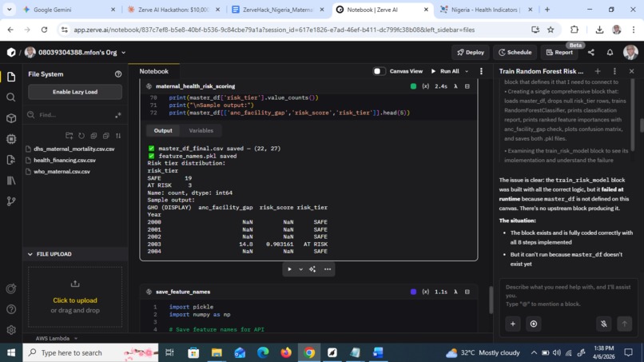Open notebook vertical three-dots menu
Screen dimensions: 644x362
481,71
